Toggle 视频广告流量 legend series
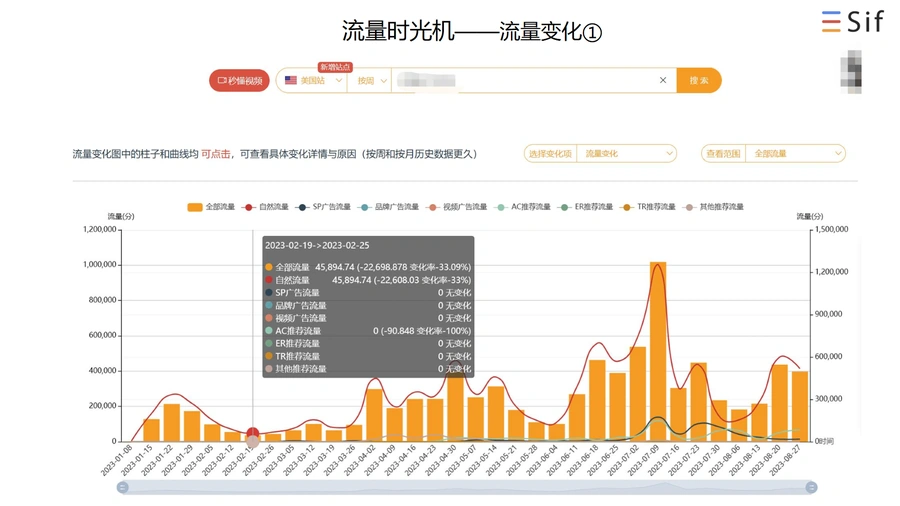The image size is (900, 506). (456, 207)
